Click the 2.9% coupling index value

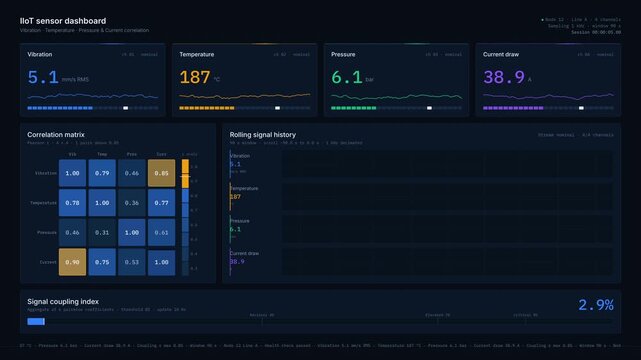596,305
